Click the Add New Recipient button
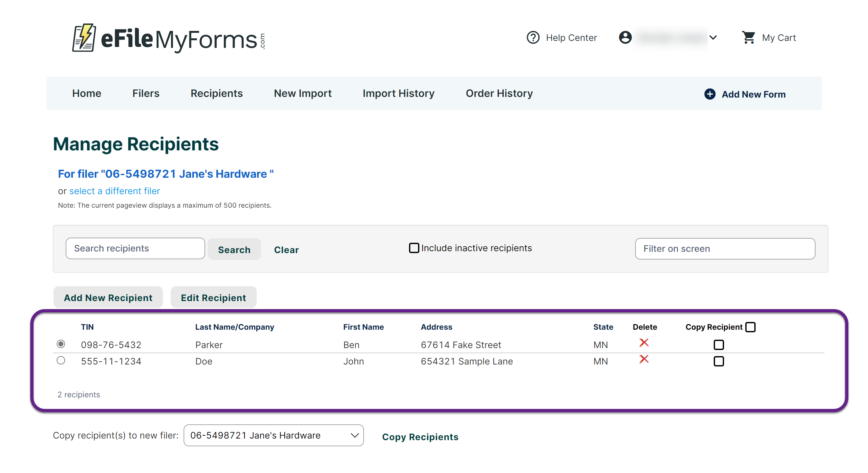Screen dimensions: 868x473 [108, 298]
